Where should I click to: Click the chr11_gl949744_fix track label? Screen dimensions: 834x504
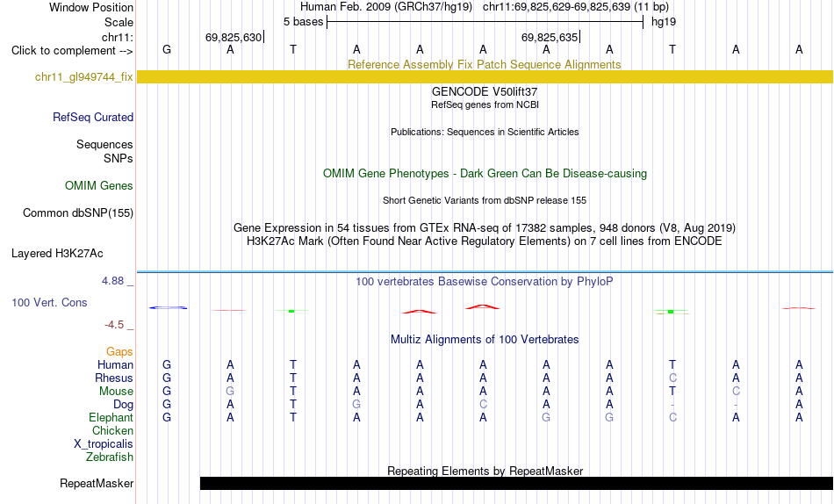pos(83,76)
